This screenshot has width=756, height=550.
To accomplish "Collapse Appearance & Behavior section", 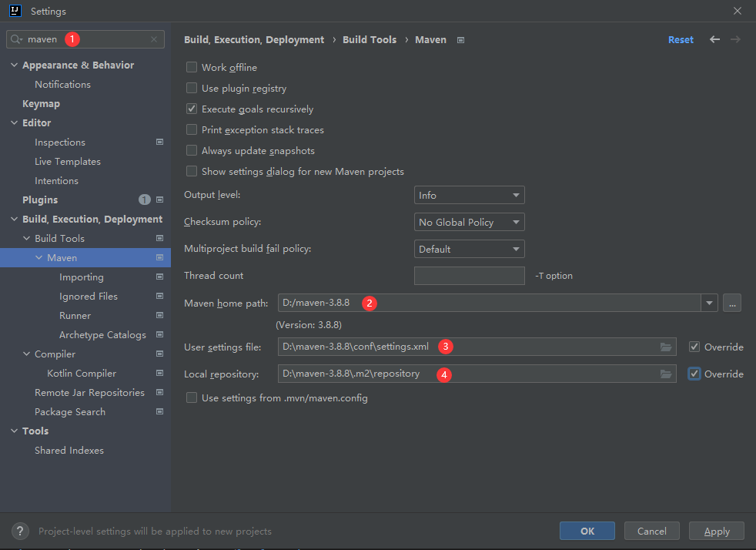I will (14, 65).
